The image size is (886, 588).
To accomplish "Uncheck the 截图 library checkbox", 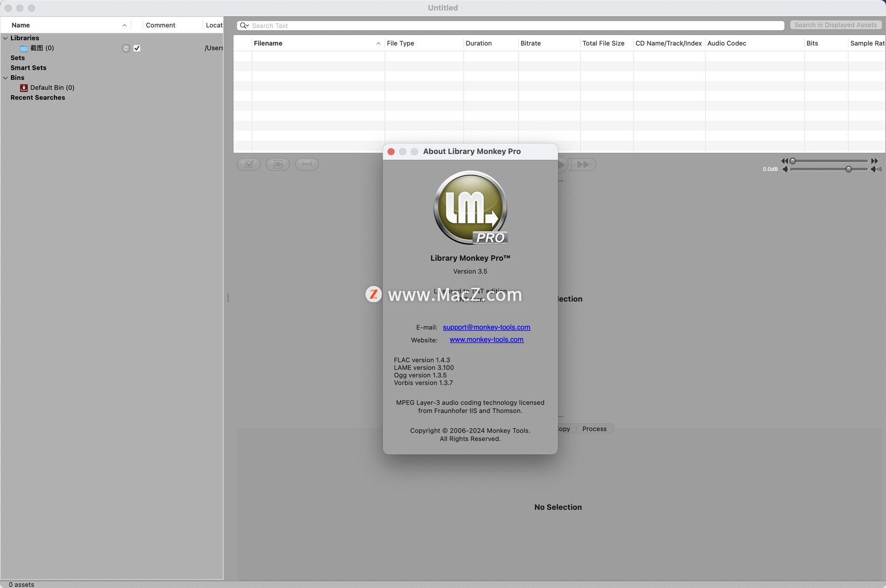I will pos(137,48).
